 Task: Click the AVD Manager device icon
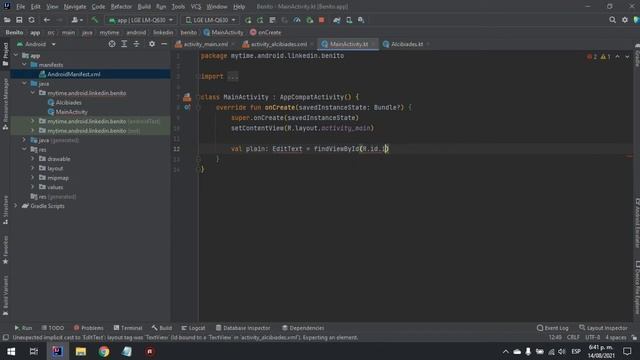tap(349, 20)
